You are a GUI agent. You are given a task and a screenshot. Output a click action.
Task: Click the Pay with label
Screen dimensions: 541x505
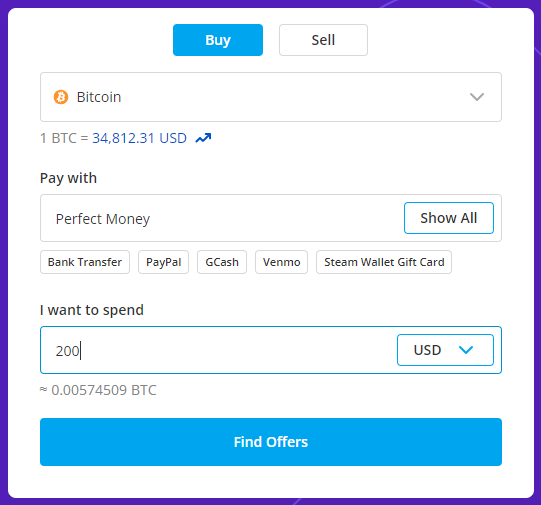(x=68, y=178)
